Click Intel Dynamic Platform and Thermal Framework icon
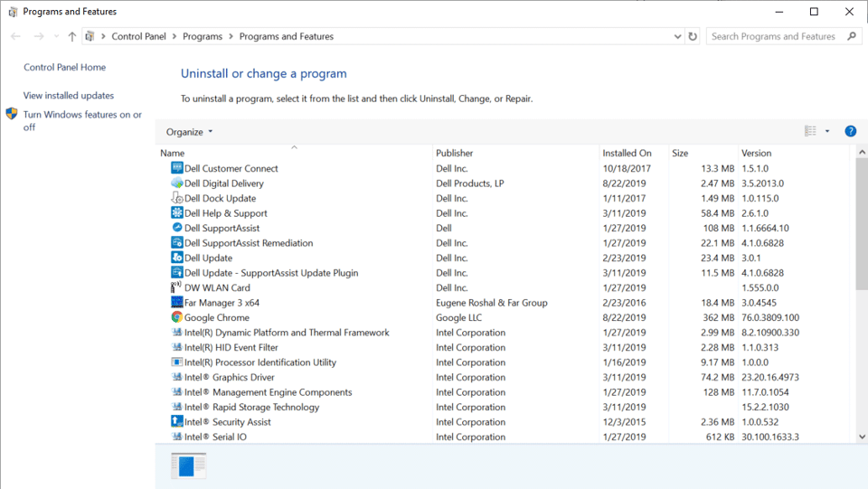 (x=176, y=332)
